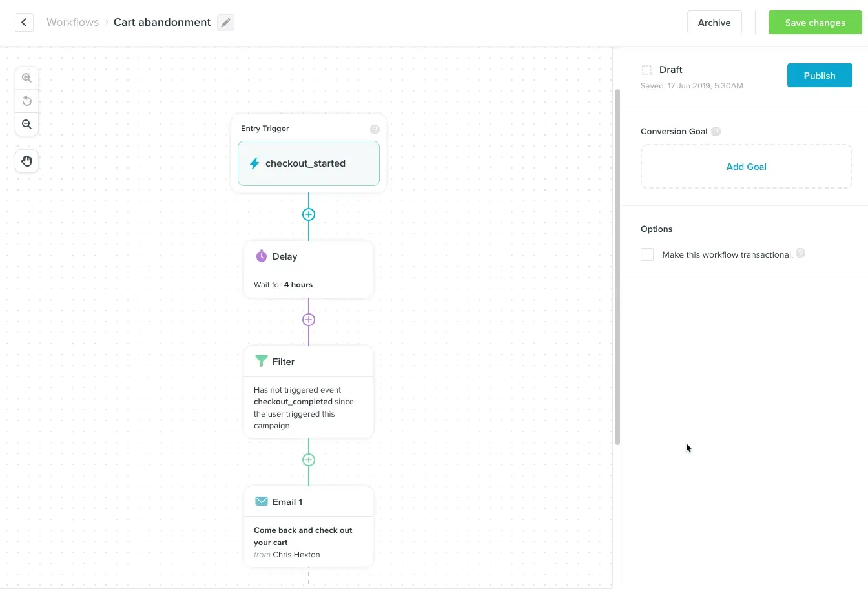The width and height of the screenshot is (868, 589).
Task: Open the Entry Trigger help tooltip
Action: (375, 129)
